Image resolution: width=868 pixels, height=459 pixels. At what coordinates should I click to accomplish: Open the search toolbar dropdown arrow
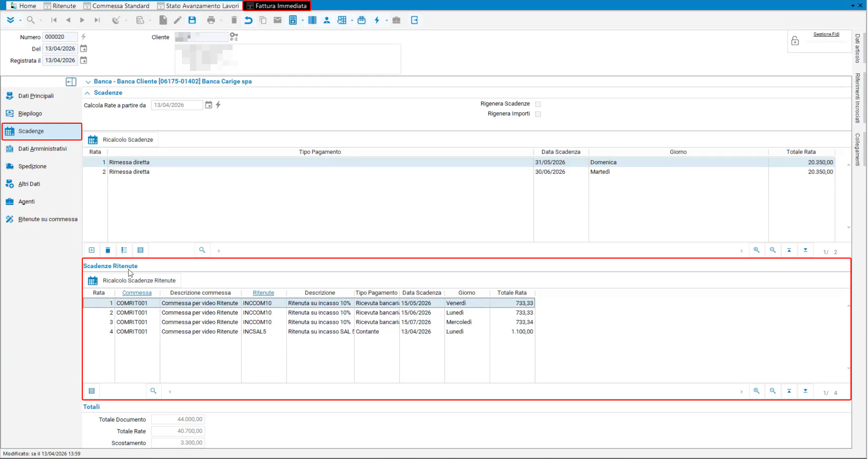click(40, 20)
